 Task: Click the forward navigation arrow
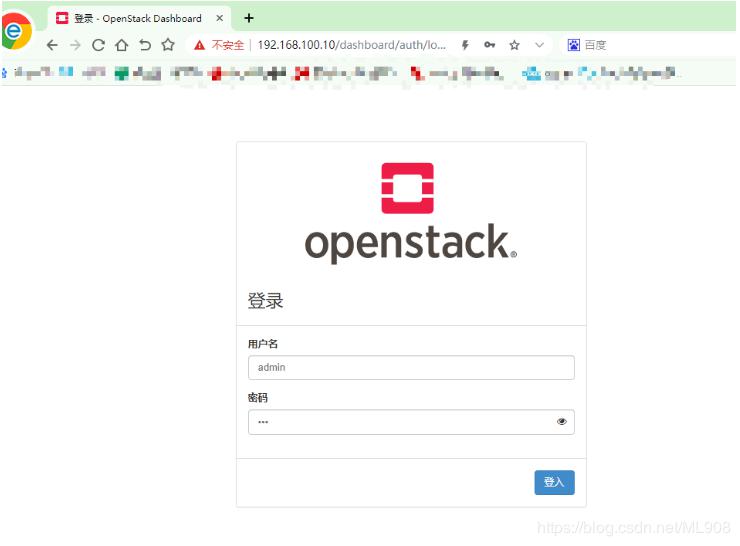tap(75, 45)
